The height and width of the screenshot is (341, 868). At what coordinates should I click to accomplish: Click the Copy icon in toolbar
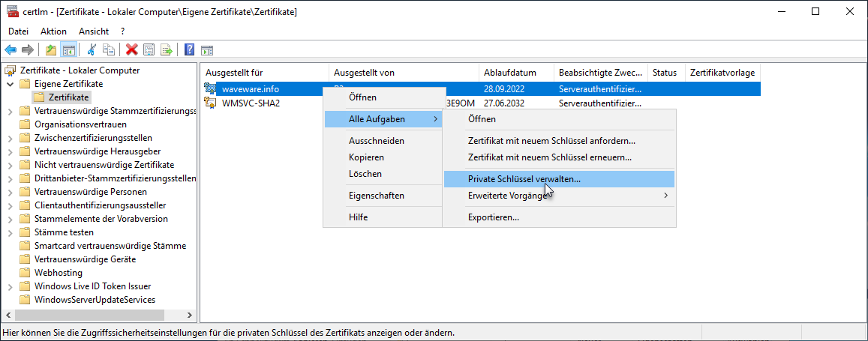[x=109, y=50]
